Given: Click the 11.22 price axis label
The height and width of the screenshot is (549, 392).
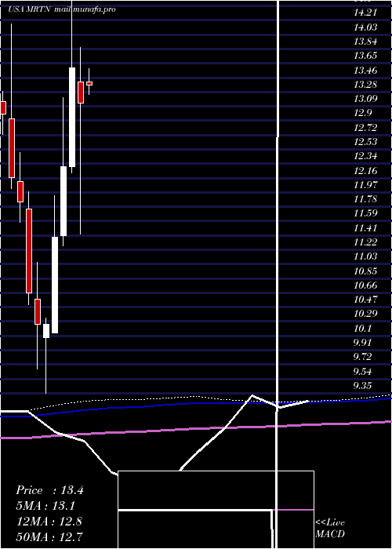Looking at the screenshot, I should pos(365,242).
